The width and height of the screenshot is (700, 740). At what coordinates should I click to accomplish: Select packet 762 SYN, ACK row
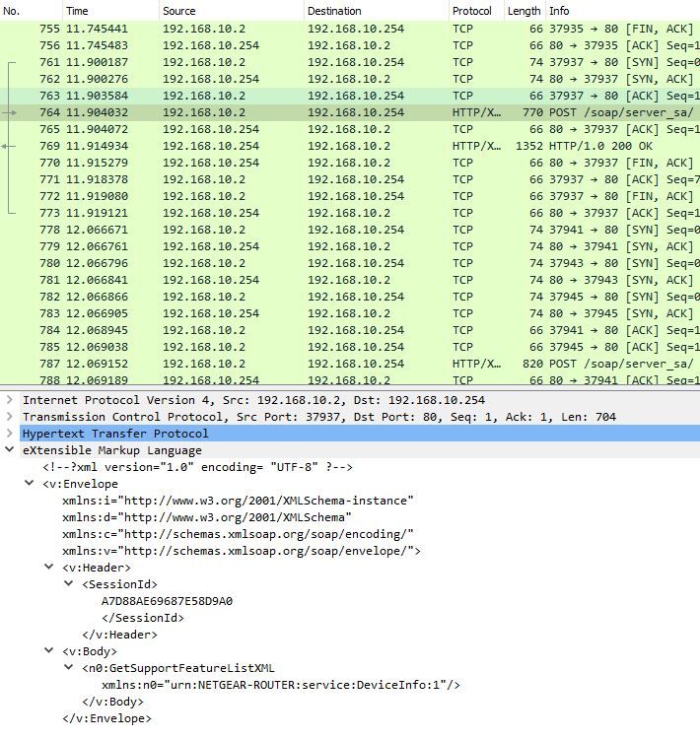pos(350,79)
